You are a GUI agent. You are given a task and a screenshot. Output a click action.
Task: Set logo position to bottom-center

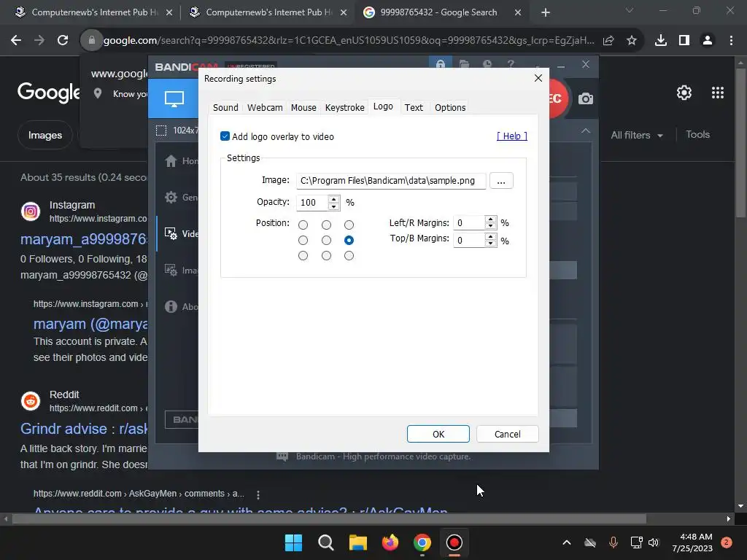pos(326,256)
